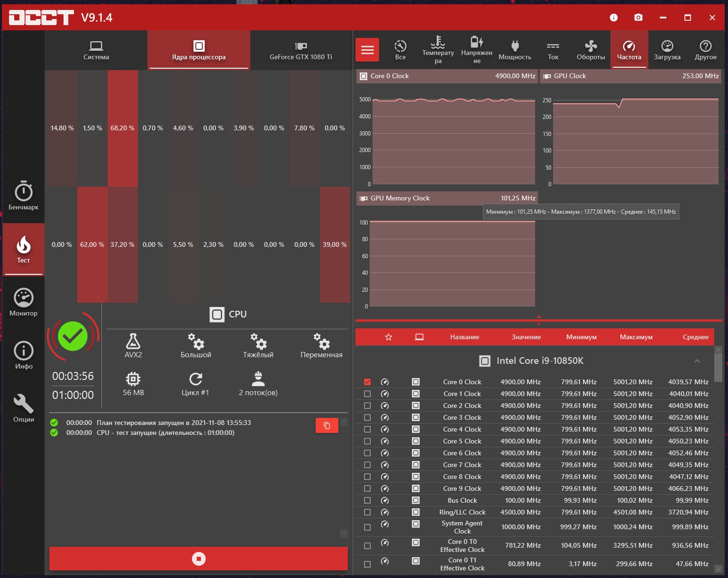728x578 pixels.
Task: Select the Частота frequency filter
Action: [629, 50]
